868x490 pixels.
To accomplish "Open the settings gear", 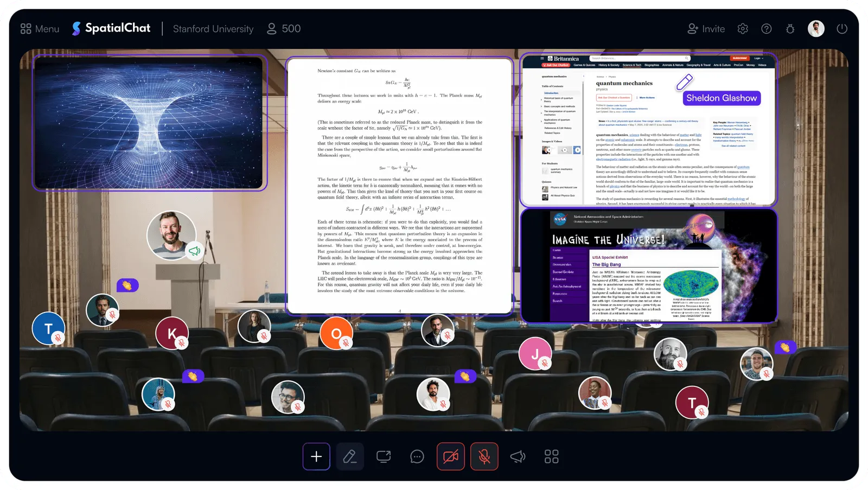I will tap(742, 28).
